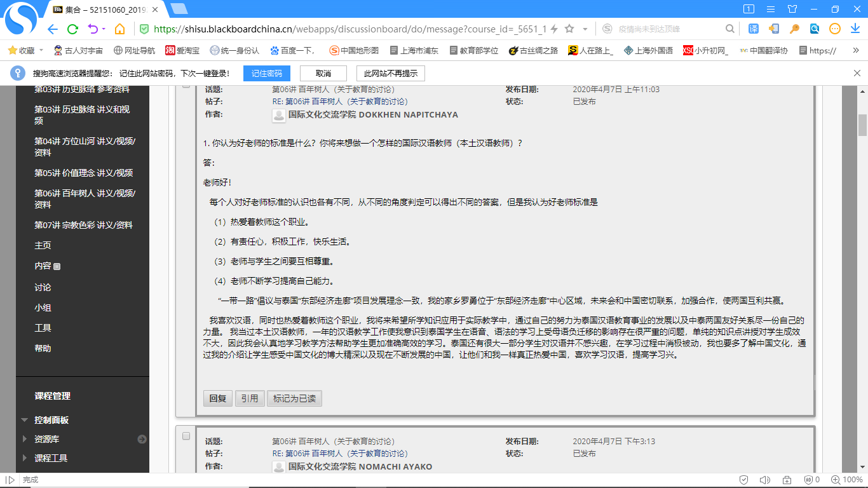868x488 pixels.
Task: Open the 资源库 arrow circle icon
Action: tap(142, 439)
